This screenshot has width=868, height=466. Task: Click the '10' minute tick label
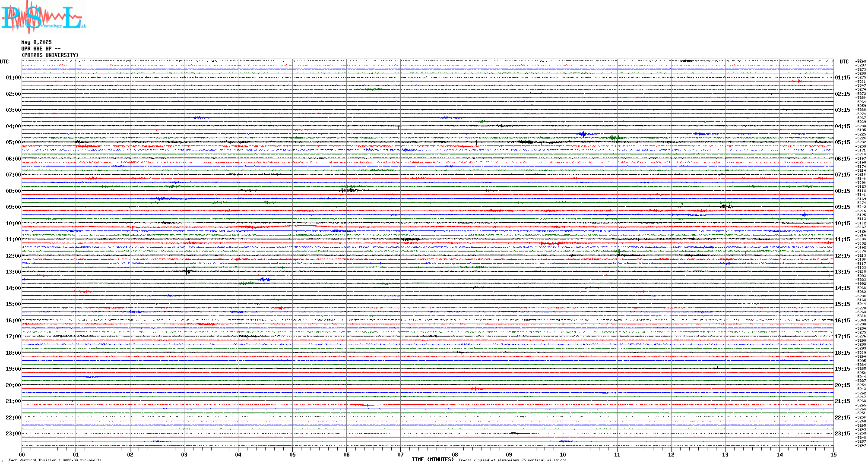tap(563, 454)
